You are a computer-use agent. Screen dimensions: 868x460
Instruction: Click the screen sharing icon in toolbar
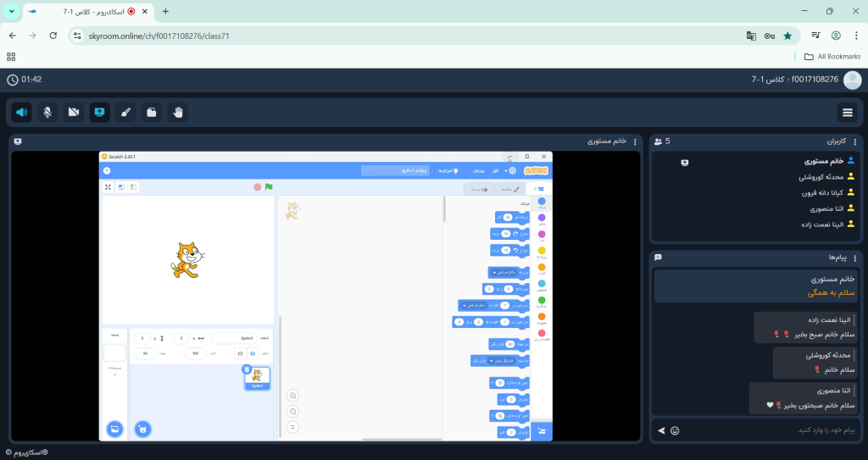pyautogui.click(x=99, y=112)
